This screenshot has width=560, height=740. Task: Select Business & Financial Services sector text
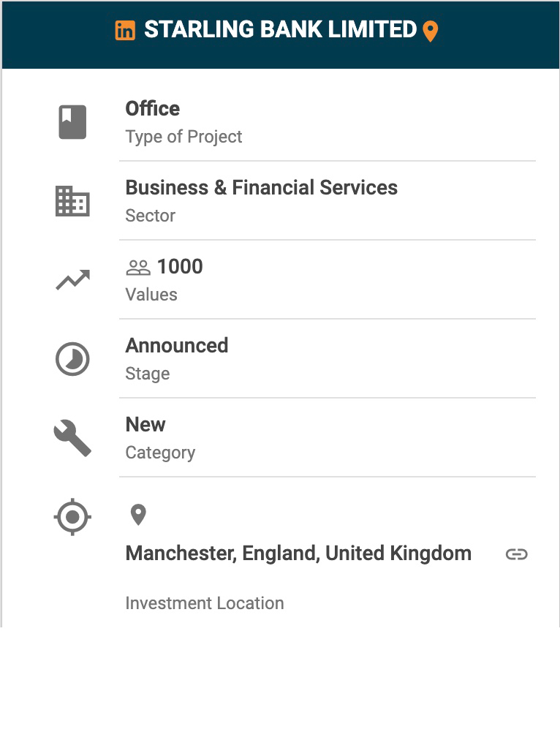coord(261,188)
